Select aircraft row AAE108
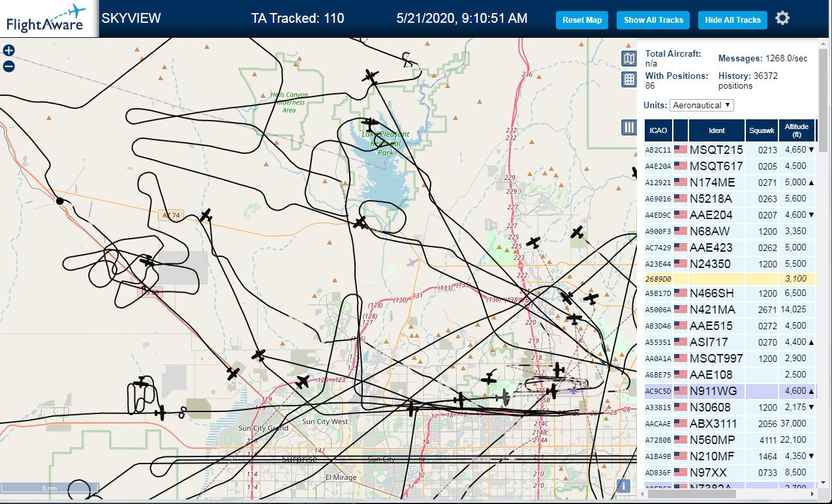This screenshot has width=832, height=504. [x=730, y=375]
